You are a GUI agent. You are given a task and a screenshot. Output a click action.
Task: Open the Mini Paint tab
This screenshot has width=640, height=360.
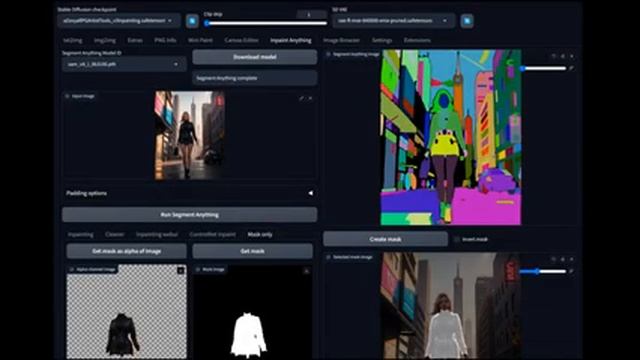[x=200, y=40]
